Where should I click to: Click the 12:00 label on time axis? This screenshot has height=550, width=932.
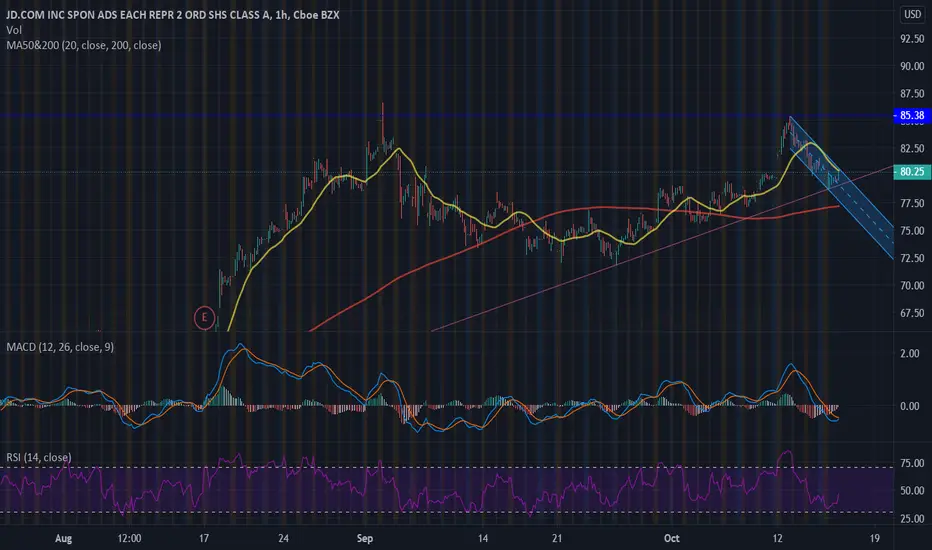point(129,538)
